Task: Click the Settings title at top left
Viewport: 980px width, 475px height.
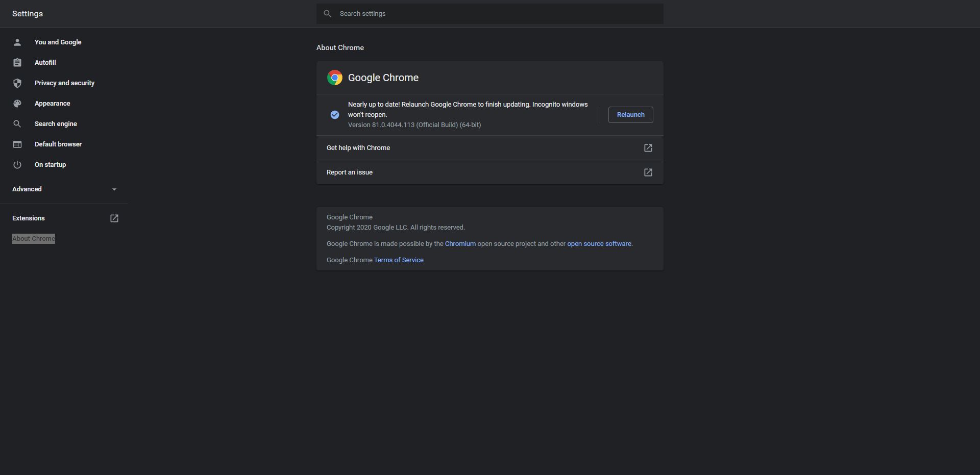Action: pyautogui.click(x=28, y=14)
